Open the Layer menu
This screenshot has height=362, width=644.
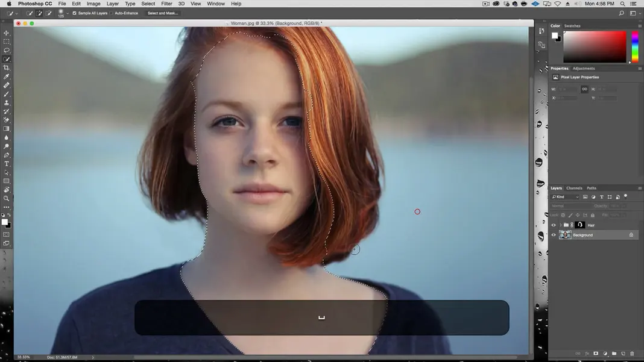tap(113, 4)
